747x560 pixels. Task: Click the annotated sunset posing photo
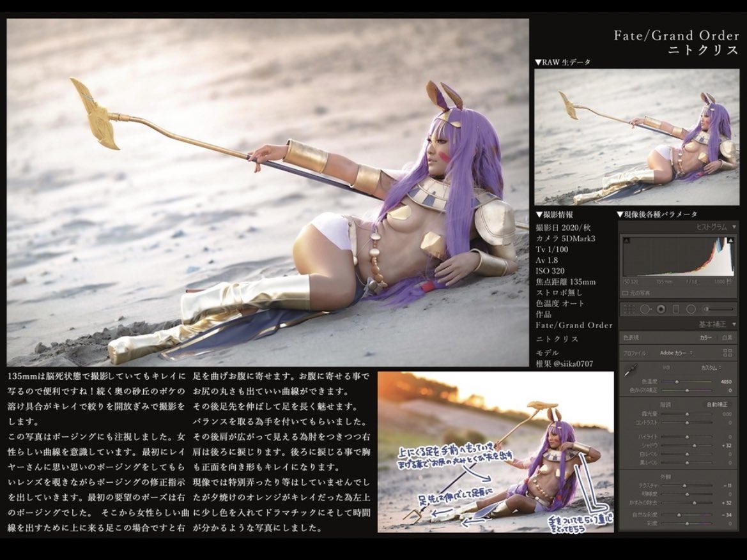[x=495, y=452]
